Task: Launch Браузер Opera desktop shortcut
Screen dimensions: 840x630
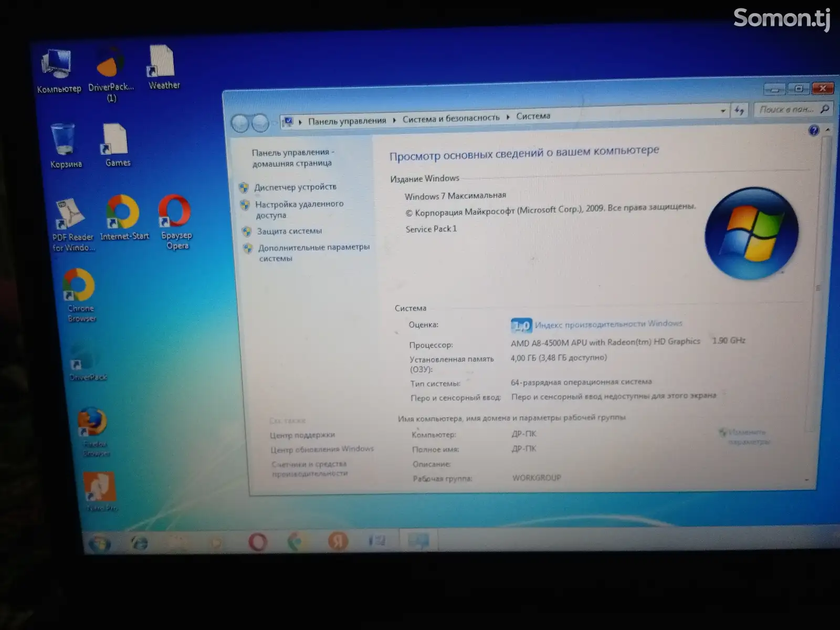Action: [175, 222]
